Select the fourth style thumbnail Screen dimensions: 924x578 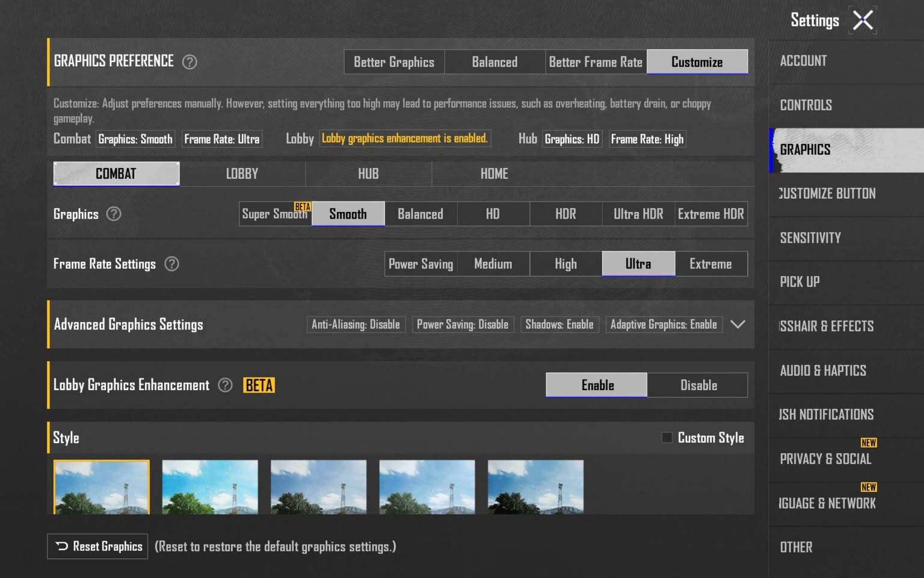427,487
